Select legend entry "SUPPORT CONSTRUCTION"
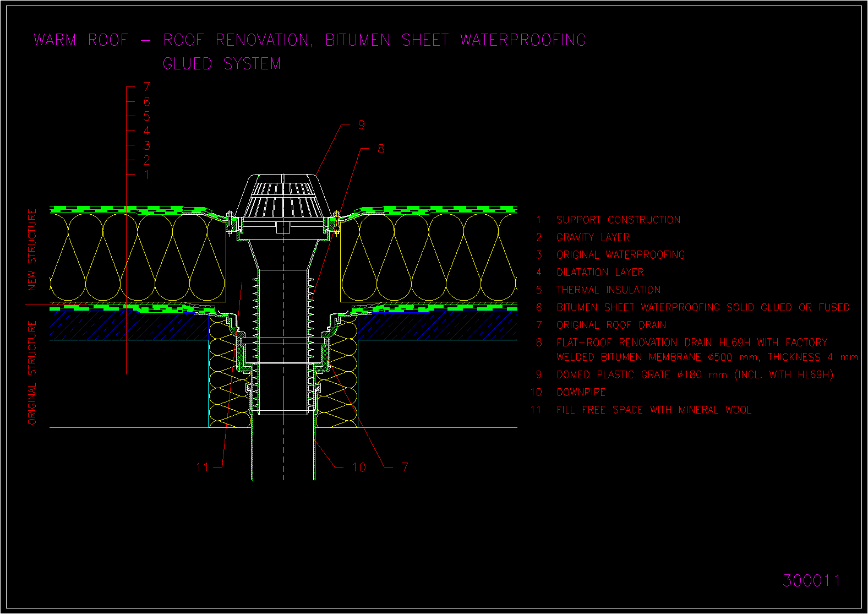Image resolution: width=868 pixels, height=614 pixels. pyautogui.click(x=619, y=220)
